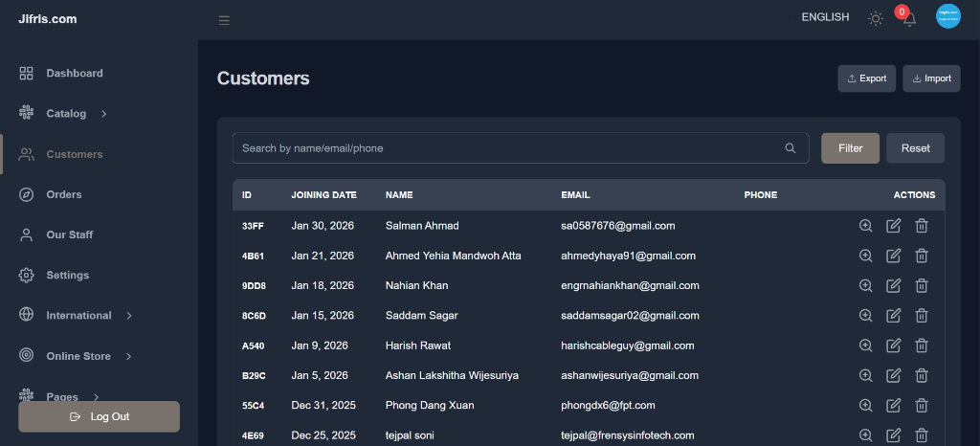Delete customer Saddam Sagar
The width and height of the screenshot is (980, 446).
[921, 315]
